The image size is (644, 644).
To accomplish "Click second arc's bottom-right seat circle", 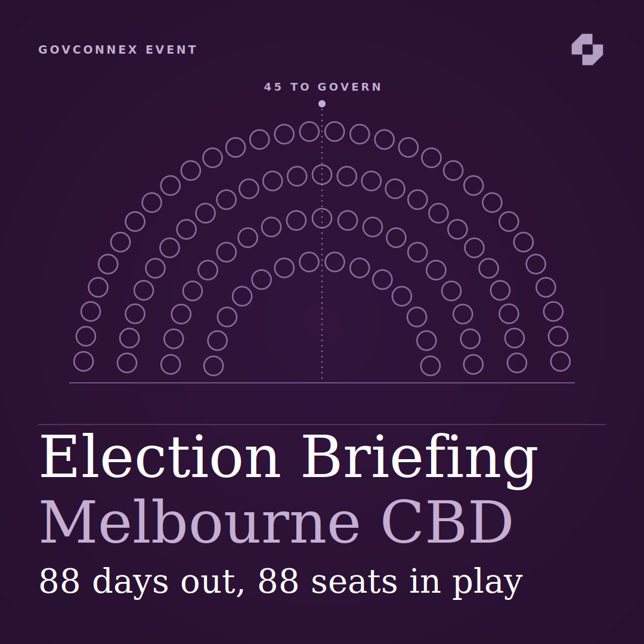I will coord(516,363).
